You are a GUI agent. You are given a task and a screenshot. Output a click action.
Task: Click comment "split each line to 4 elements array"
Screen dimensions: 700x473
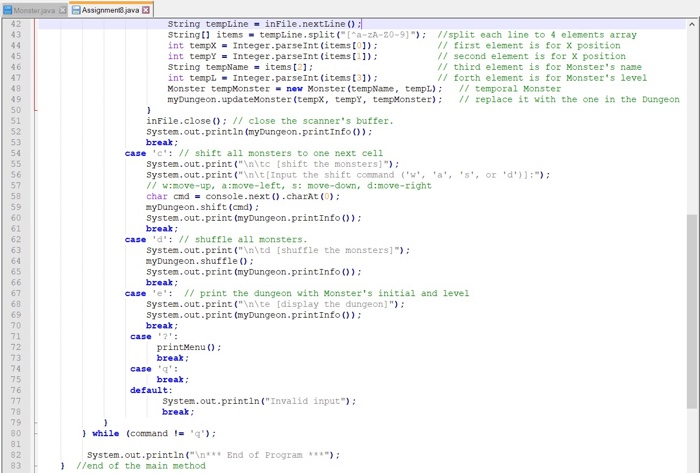(x=542, y=35)
